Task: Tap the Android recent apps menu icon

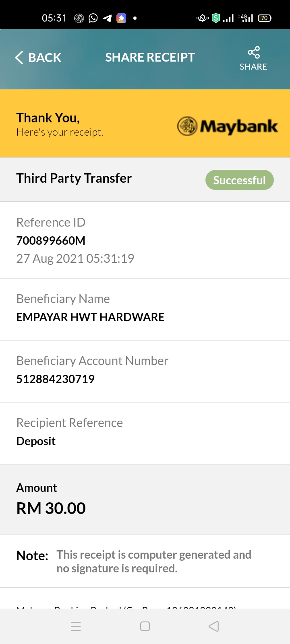Action: [x=76, y=626]
